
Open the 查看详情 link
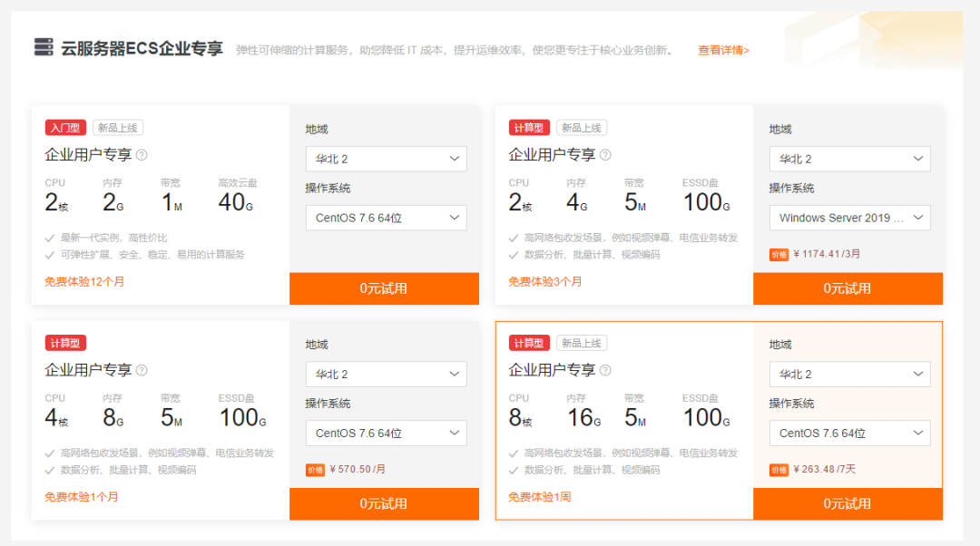[x=723, y=50]
